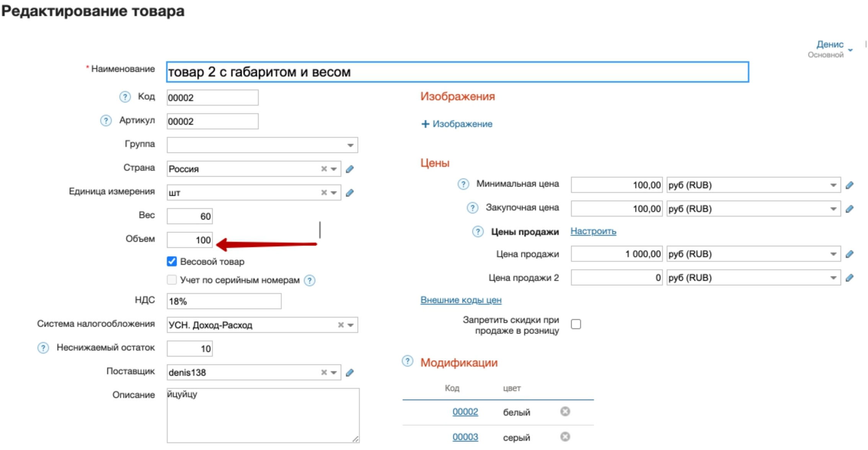Click pencil edit icon next to Страна
The height and width of the screenshot is (450, 868).
point(349,169)
